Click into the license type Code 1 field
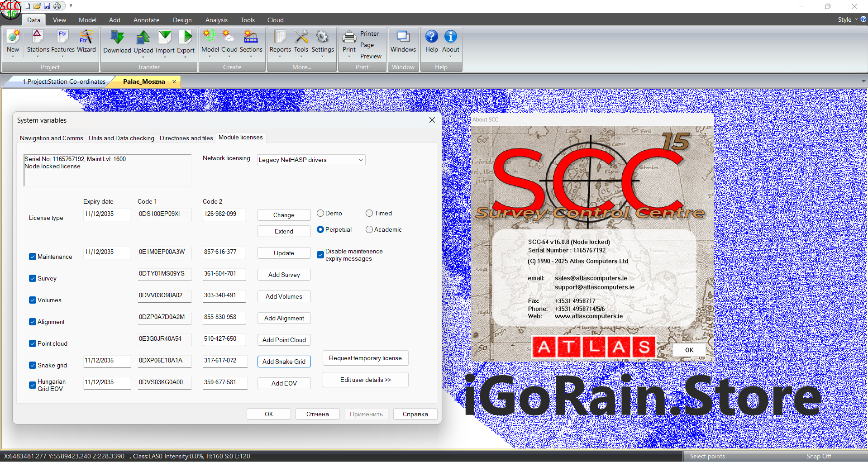868x462 pixels. (x=164, y=214)
